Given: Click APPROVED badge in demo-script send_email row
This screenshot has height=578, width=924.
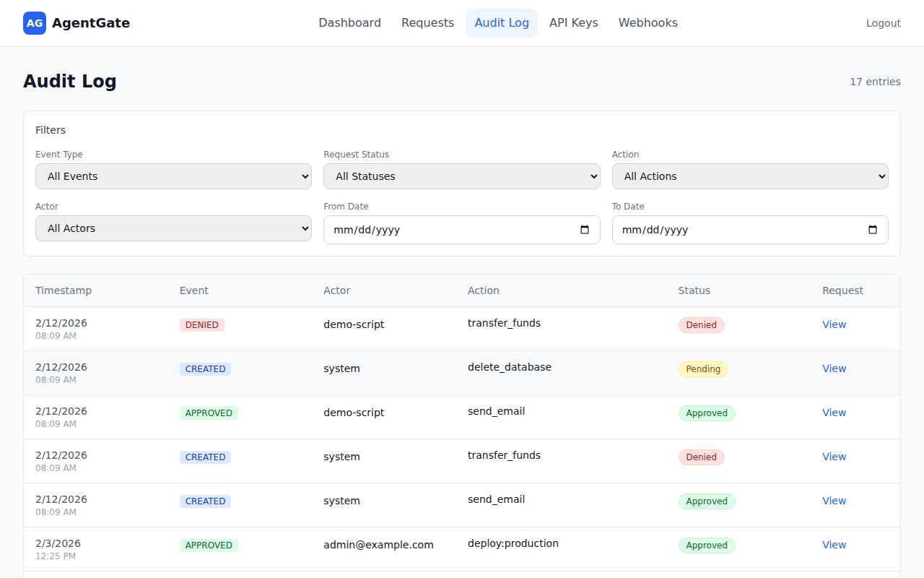Looking at the screenshot, I should click(209, 413).
